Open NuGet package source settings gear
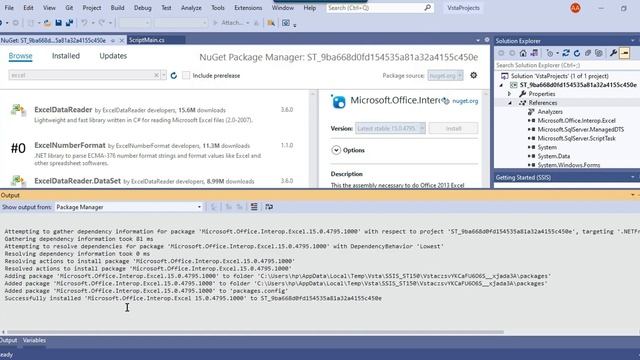Screen dimensions: 640x360 point(473,75)
